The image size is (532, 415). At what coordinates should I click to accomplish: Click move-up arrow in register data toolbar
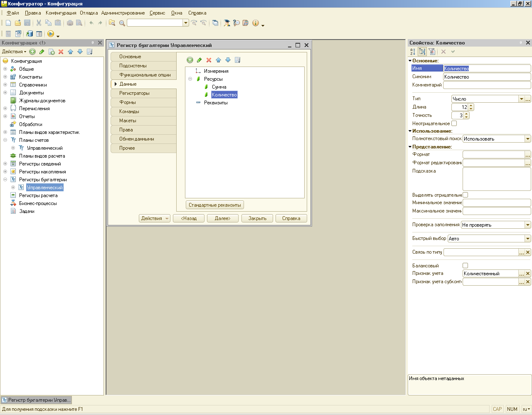[218, 60]
